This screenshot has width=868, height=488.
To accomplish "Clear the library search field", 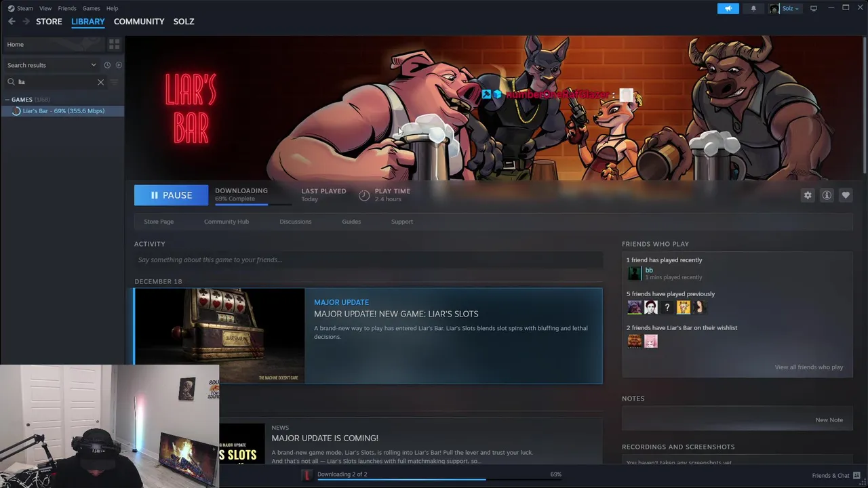I will tap(100, 82).
